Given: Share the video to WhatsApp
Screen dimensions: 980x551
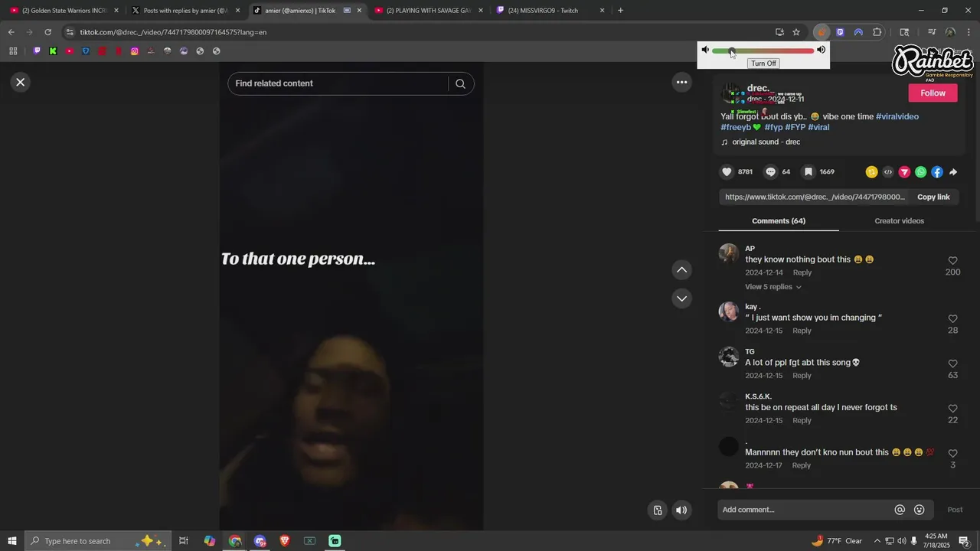Looking at the screenshot, I should [x=920, y=172].
